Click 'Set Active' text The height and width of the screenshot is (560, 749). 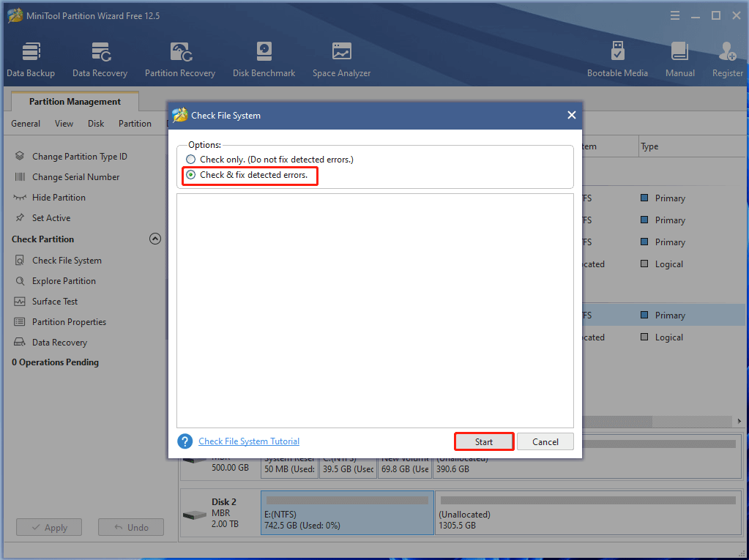[x=51, y=218]
